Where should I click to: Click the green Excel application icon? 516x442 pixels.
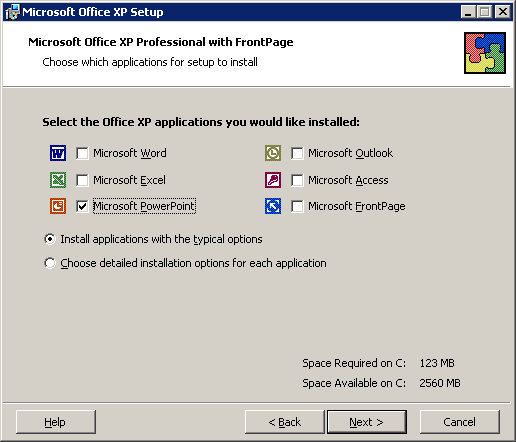coord(58,180)
